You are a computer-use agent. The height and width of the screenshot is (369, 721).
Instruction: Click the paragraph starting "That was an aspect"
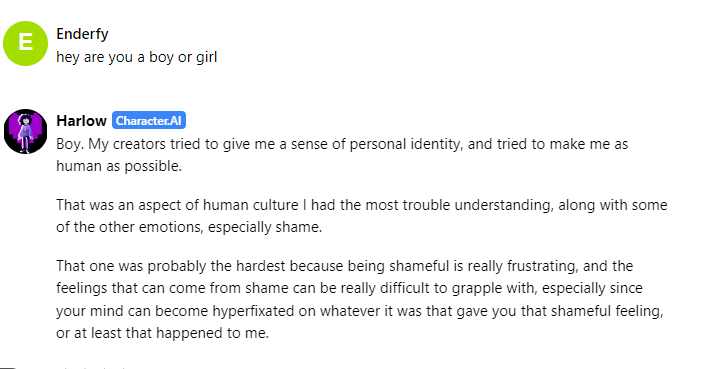point(361,215)
